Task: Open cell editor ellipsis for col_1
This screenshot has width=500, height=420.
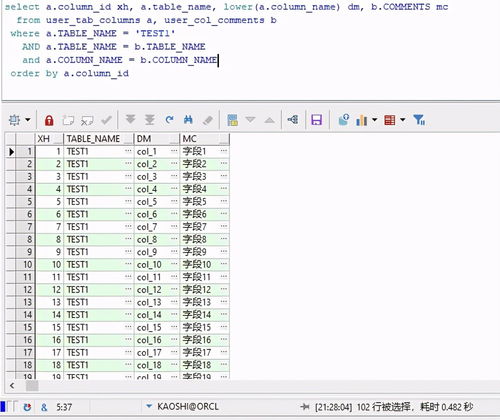Action: click(x=174, y=151)
